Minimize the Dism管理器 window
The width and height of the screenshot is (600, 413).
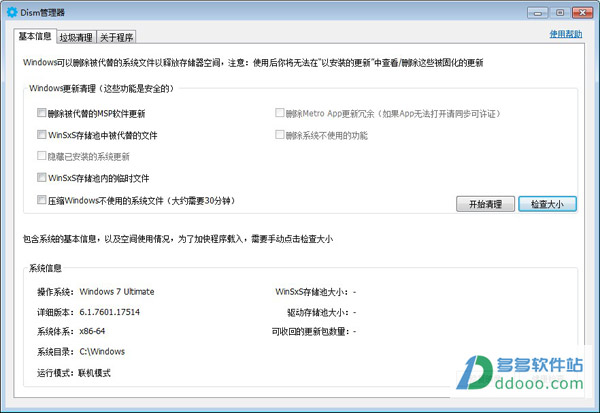[x=538, y=13]
